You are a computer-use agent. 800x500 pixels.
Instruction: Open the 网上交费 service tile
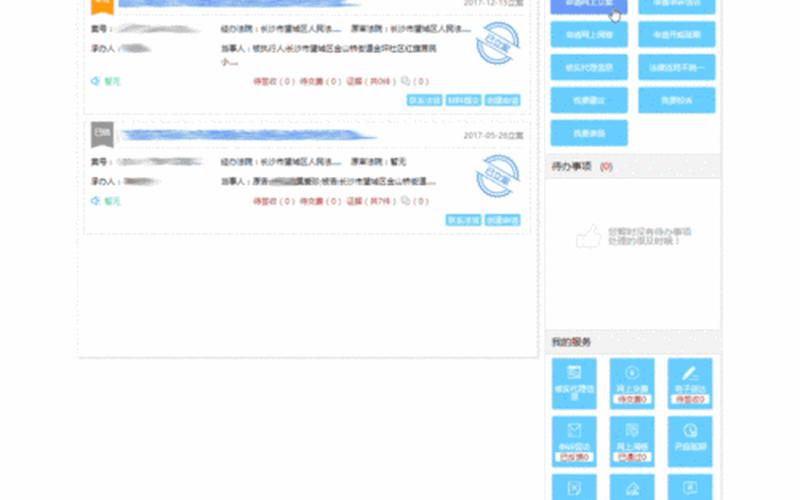[632, 383]
